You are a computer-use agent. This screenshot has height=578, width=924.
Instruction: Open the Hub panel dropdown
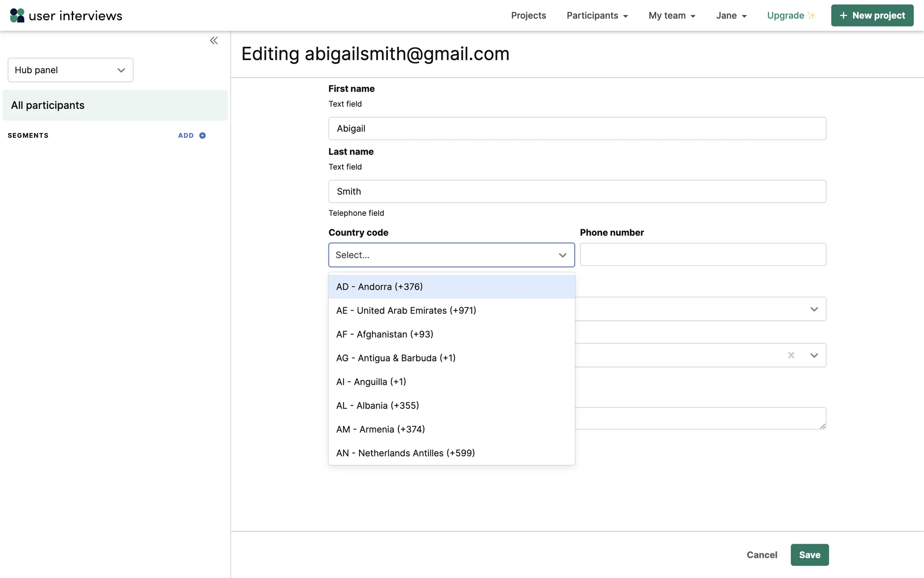click(70, 70)
